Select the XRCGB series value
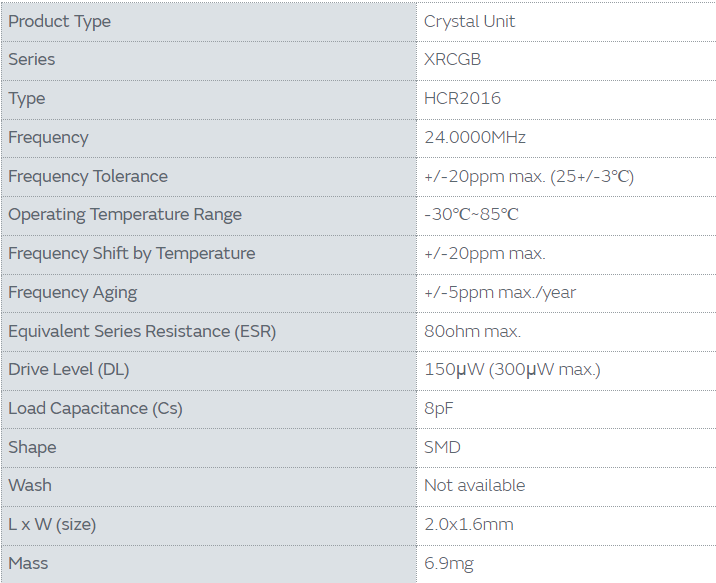The height and width of the screenshot is (583, 716). point(452,59)
